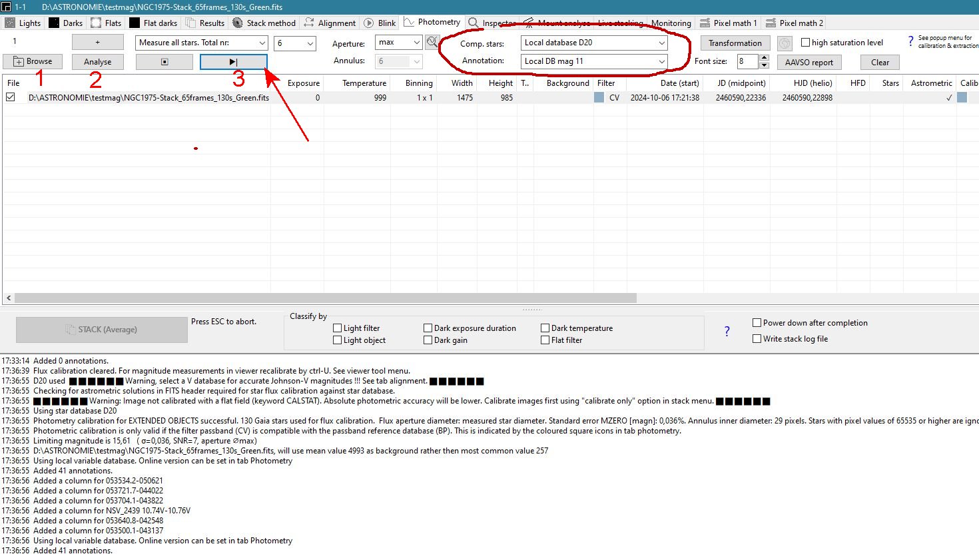The height and width of the screenshot is (560, 979).
Task: Click the plus button above Analyse
Action: [97, 42]
